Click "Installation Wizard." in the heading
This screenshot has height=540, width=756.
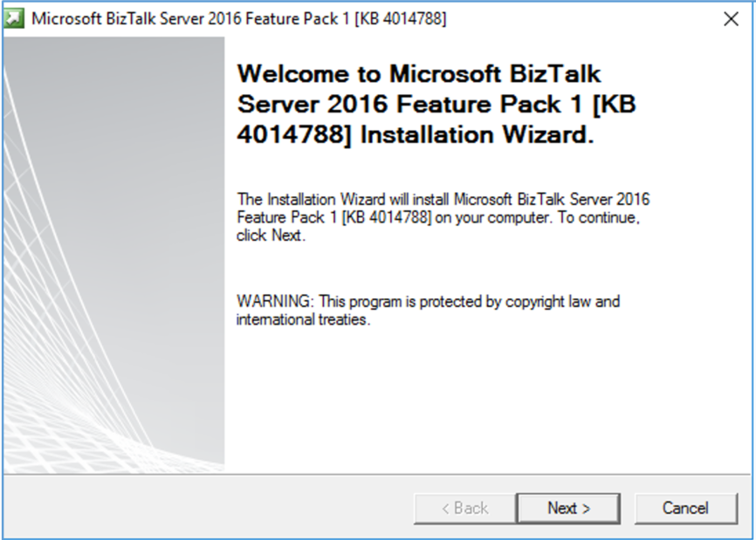[x=478, y=135]
